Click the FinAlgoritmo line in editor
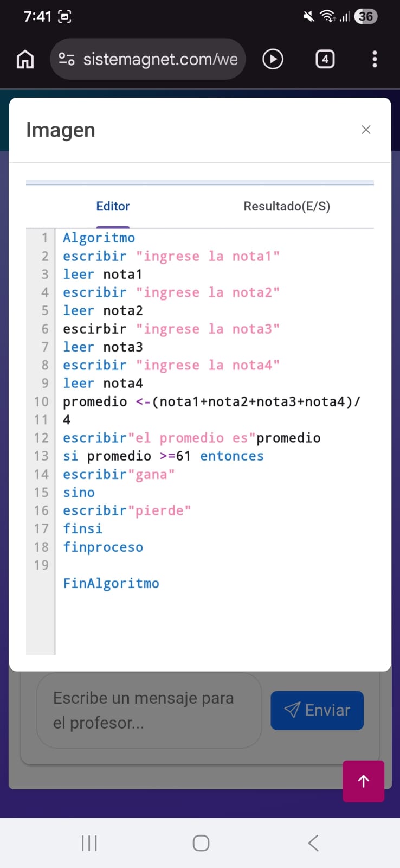Image resolution: width=400 pixels, height=868 pixels. click(111, 584)
